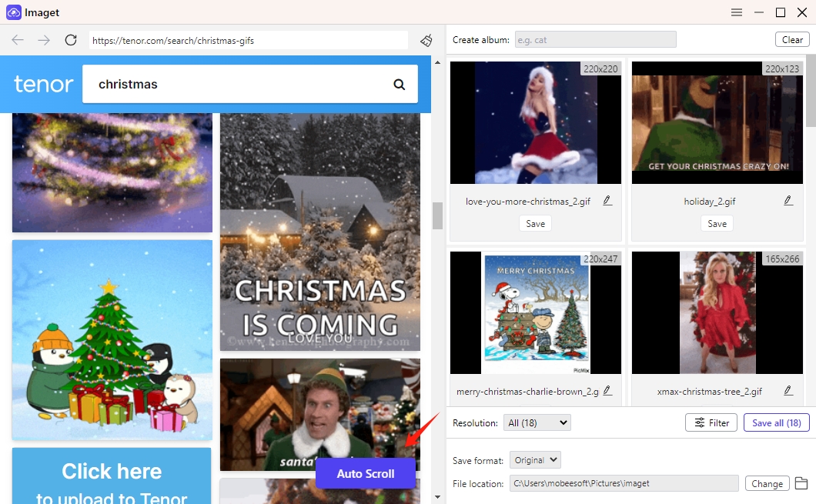Click the tenor search magnifier icon
This screenshot has height=504, width=816.
pos(400,85)
